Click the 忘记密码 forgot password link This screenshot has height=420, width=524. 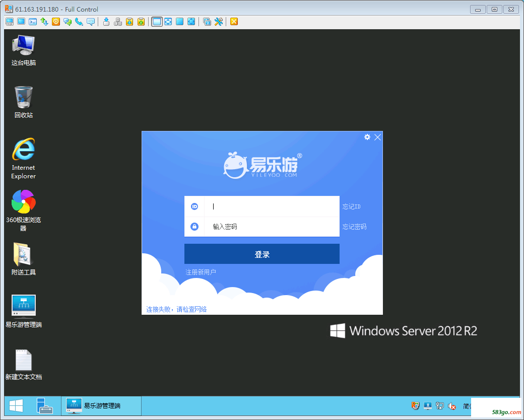[354, 227]
